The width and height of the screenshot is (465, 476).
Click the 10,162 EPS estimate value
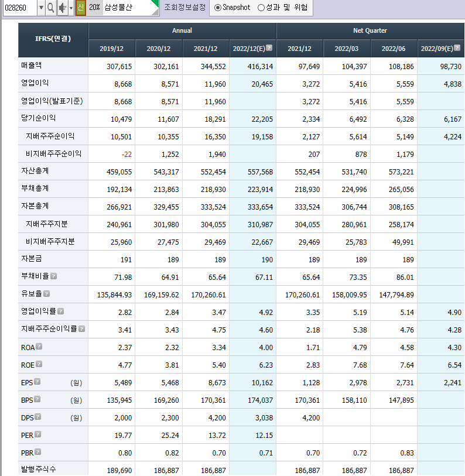(262, 383)
